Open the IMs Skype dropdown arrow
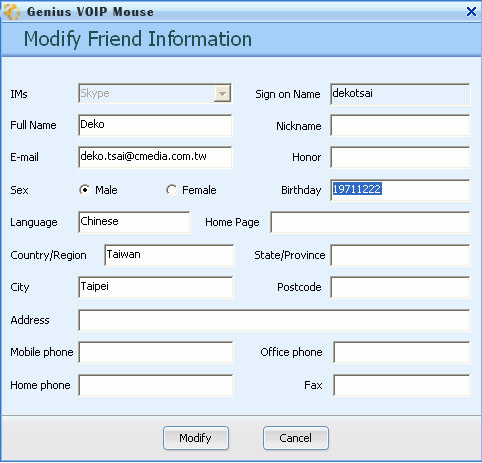Screen dimensions: 482x463 coord(222,94)
